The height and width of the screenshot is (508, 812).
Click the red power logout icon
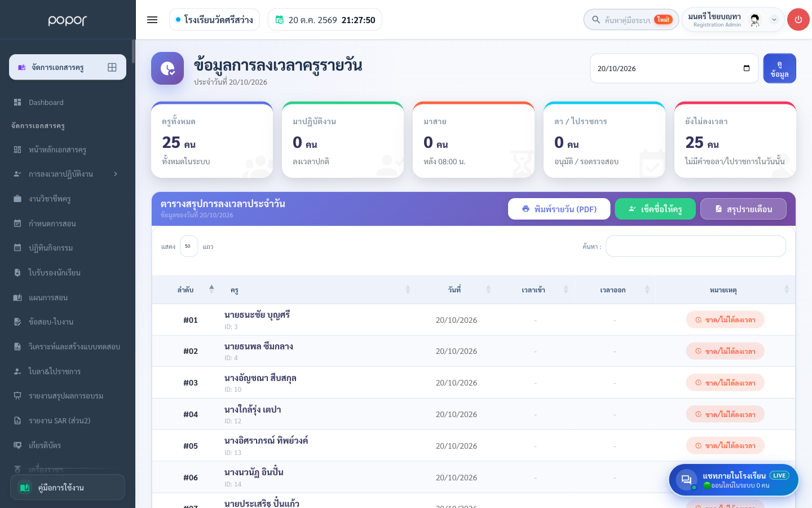coord(798,20)
